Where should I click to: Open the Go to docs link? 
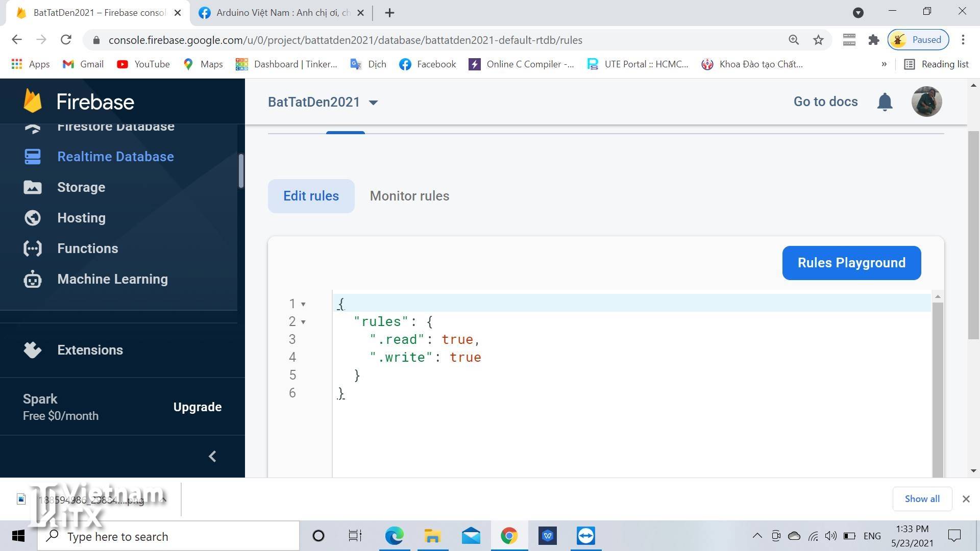click(x=825, y=102)
